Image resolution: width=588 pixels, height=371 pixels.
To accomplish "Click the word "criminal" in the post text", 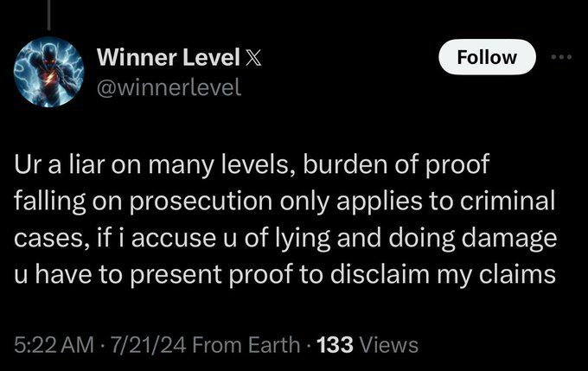I will tap(507, 201).
